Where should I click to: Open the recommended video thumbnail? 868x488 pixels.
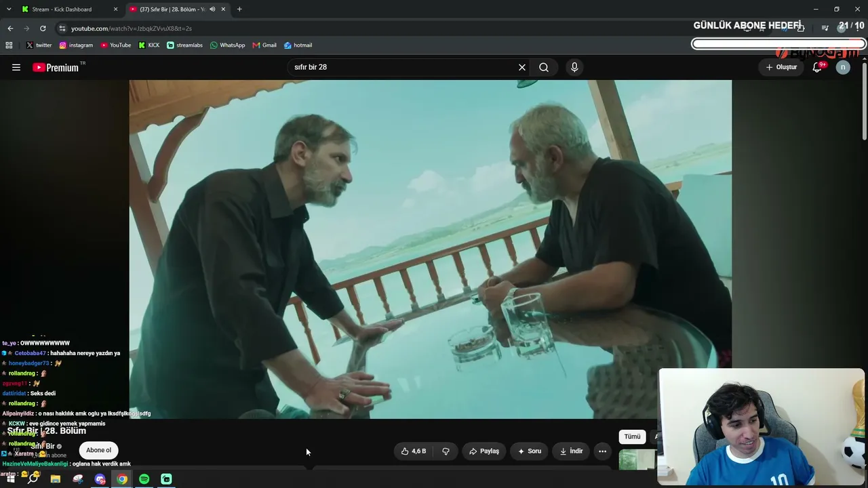[637, 459]
